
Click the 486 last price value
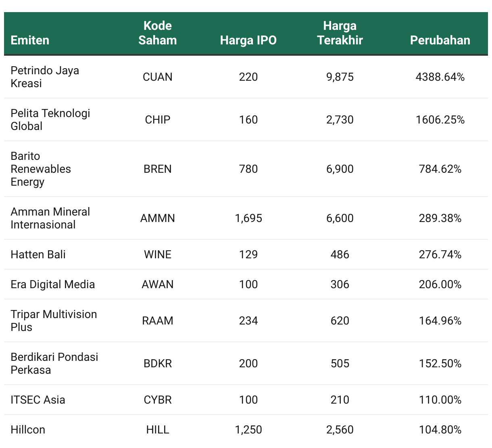340,254
